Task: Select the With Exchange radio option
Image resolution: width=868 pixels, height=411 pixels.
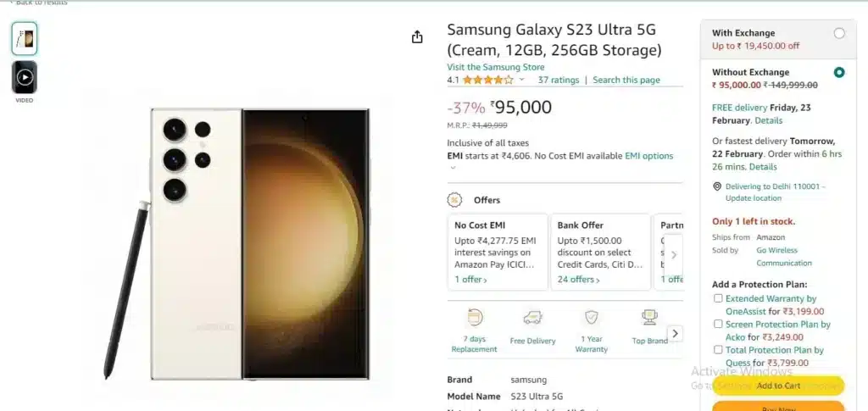Action: 839,33
